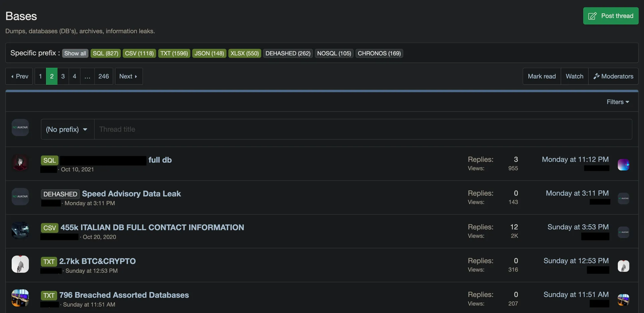Click the CSV prefix tag on the Italian DB thread
Image resolution: width=644 pixels, height=313 pixels.
pyautogui.click(x=50, y=228)
